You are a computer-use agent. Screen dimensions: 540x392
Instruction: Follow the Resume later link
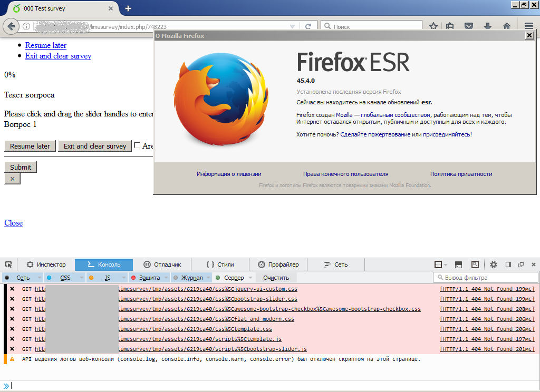46,45
